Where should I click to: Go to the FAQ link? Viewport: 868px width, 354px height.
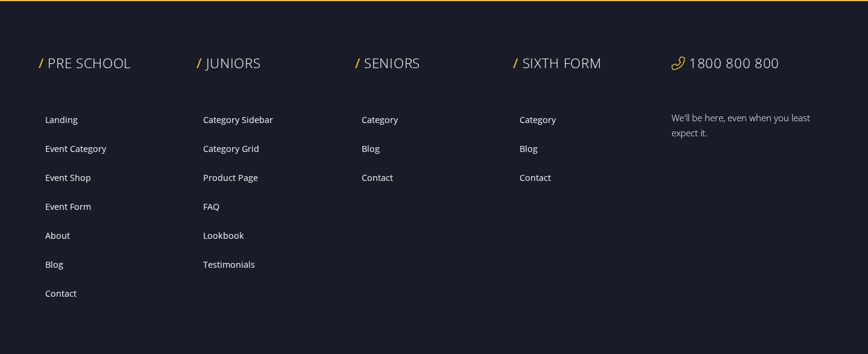tap(211, 207)
